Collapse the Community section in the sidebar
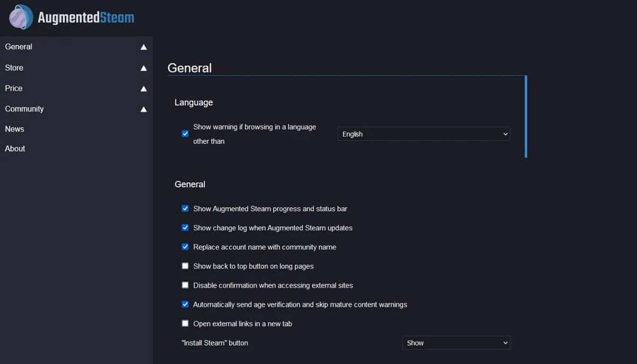This screenshot has height=364, width=637. coord(143,109)
